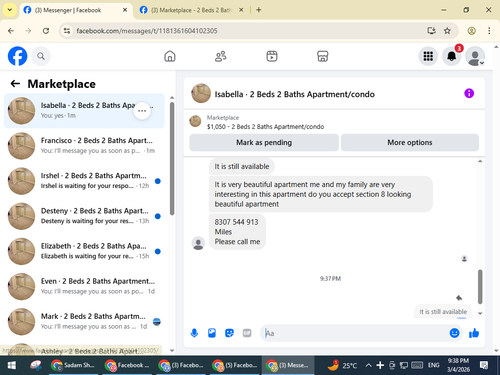This screenshot has height=375, width=500.
Task: Open the Marketplace storefront icon
Action: 322,56
